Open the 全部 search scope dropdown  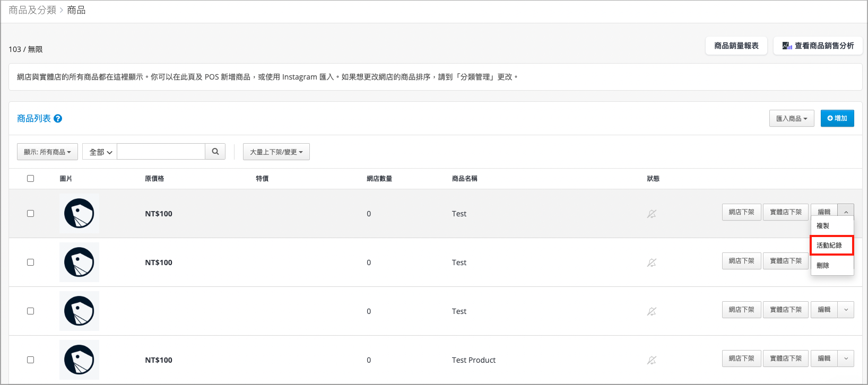(100, 152)
